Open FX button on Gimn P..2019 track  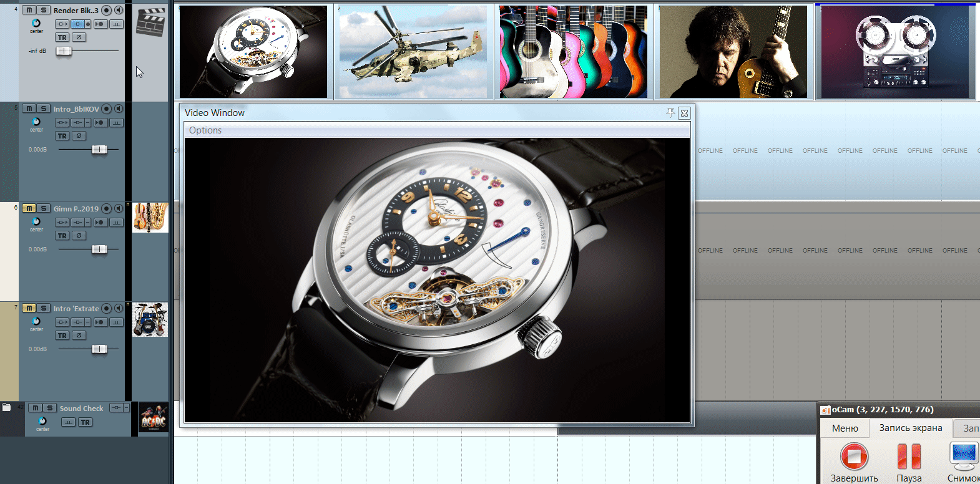point(77,223)
